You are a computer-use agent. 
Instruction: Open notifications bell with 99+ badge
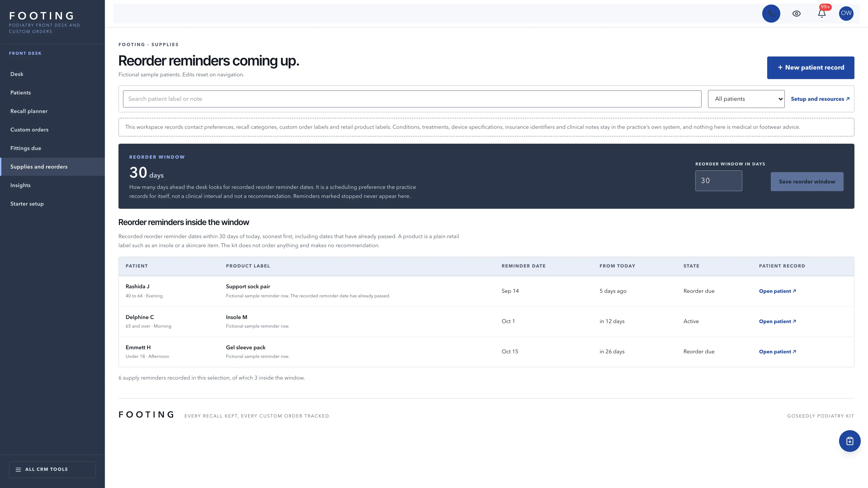point(822,14)
